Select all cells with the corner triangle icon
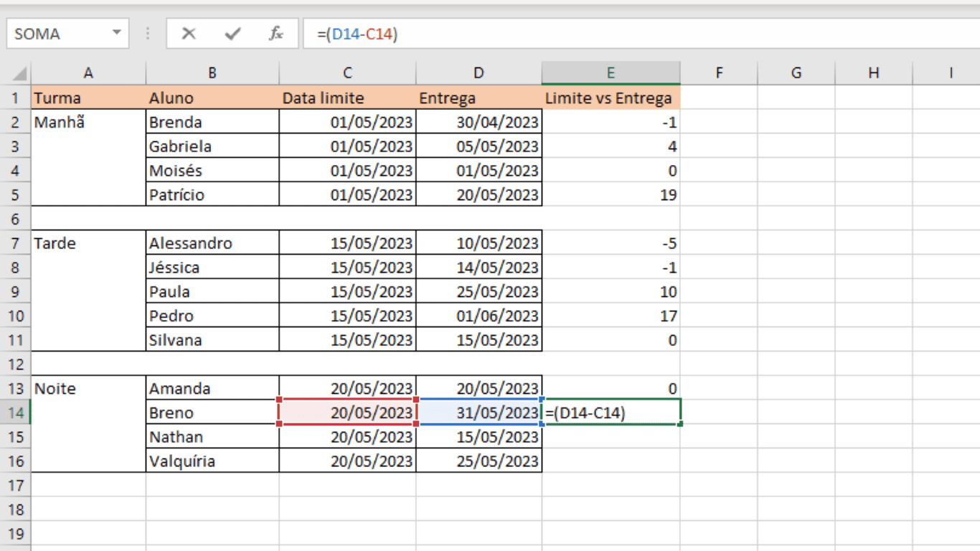This screenshot has height=551, width=980. point(18,72)
